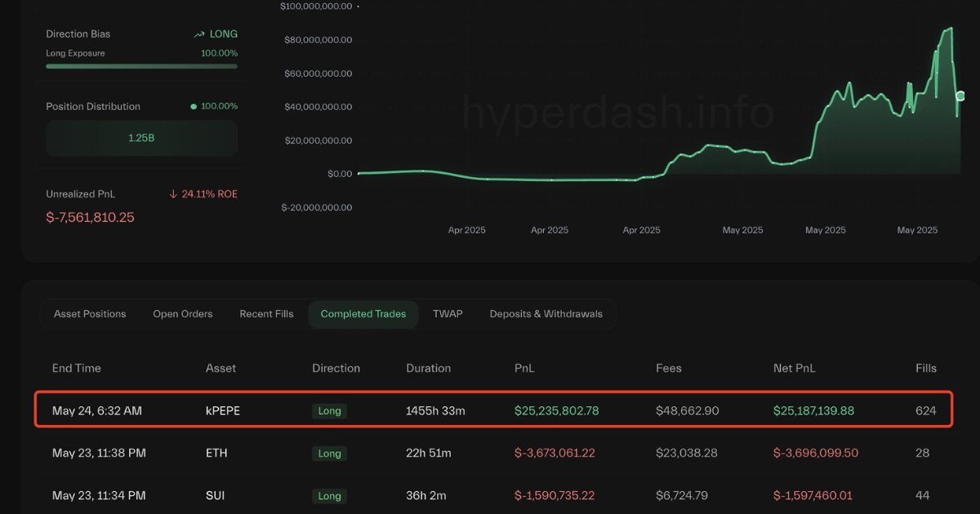Click the Long badge on the kPEPE row
This screenshot has width=980, height=514.
click(329, 411)
